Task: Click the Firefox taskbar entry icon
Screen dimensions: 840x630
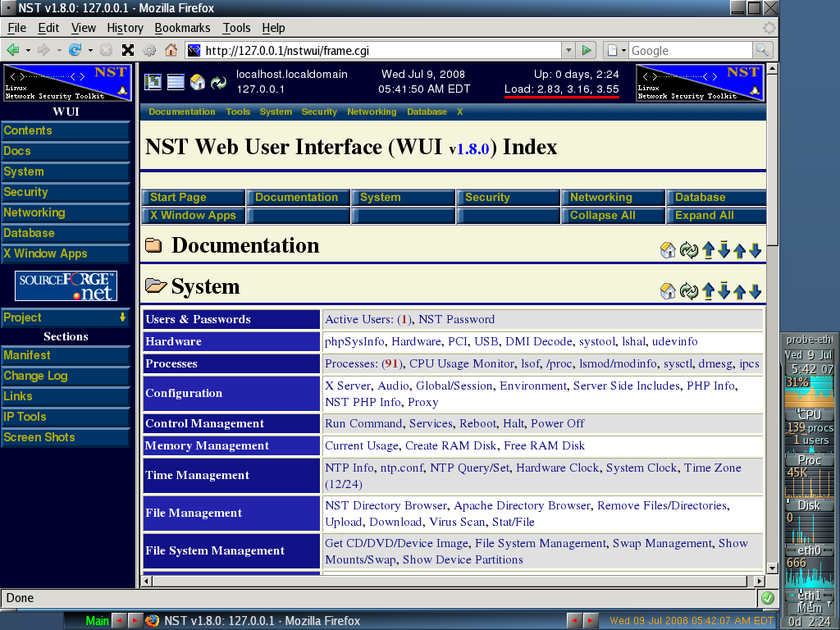Action: pyautogui.click(x=152, y=621)
